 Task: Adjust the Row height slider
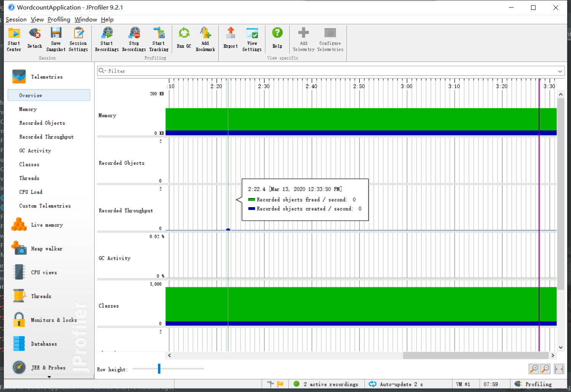click(159, 368)
